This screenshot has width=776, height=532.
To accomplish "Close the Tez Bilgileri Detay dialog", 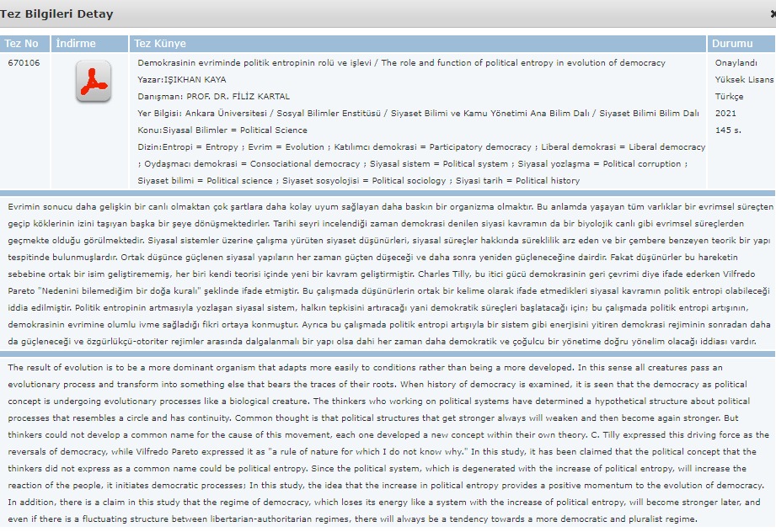I will (773, 13).
